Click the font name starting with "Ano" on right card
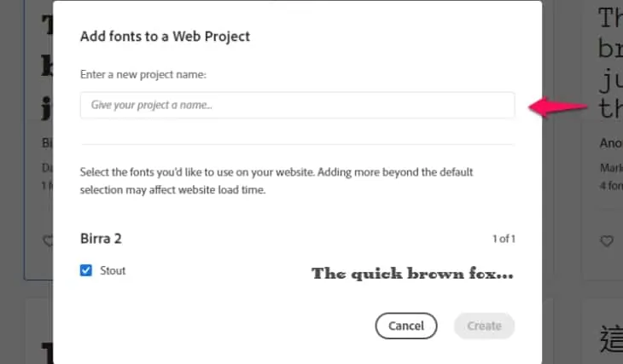623x364 pixels. point(609,143)
